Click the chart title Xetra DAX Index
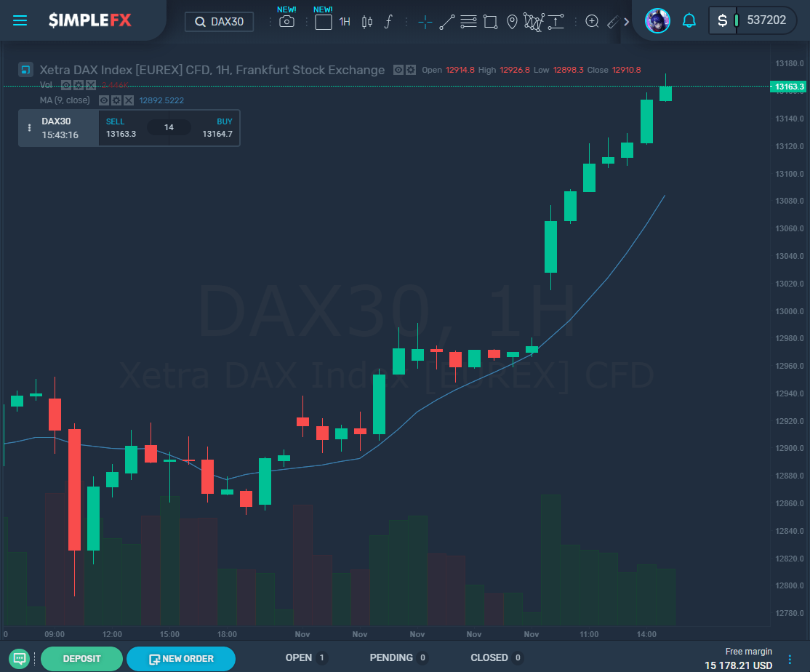The width and height of the screenshot is (810, 672). tap(212, 70)
